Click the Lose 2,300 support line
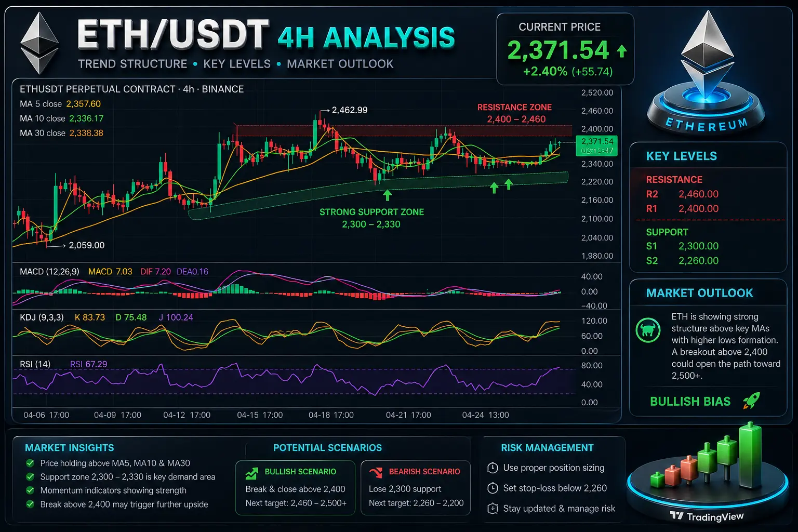Image resolution: width=798 pixels, height=532 pixels. pos(405,489)
